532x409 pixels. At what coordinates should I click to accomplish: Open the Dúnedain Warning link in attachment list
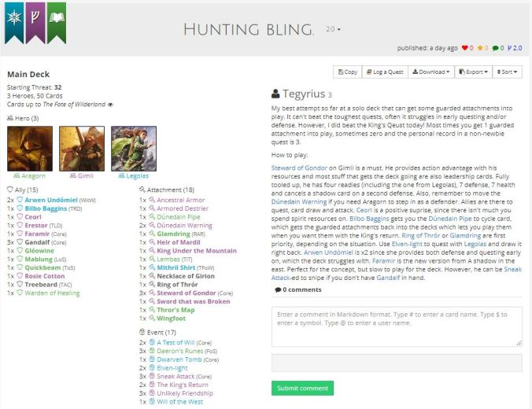coord(184,226)
